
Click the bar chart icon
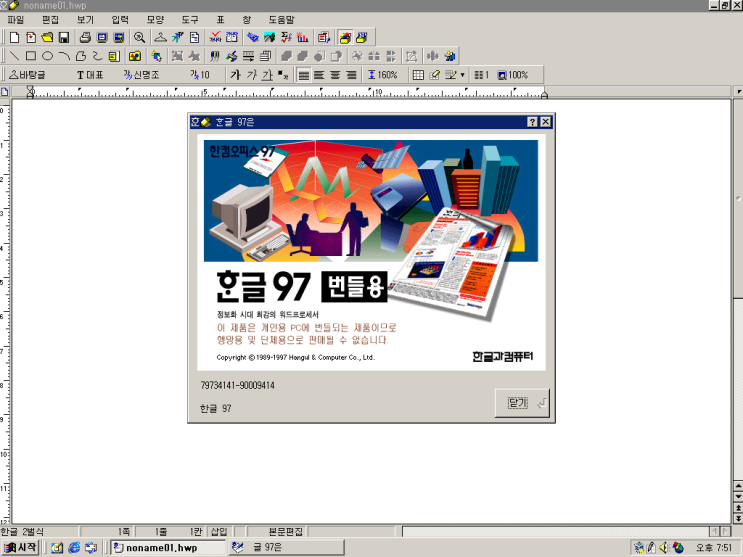(302, 37)
